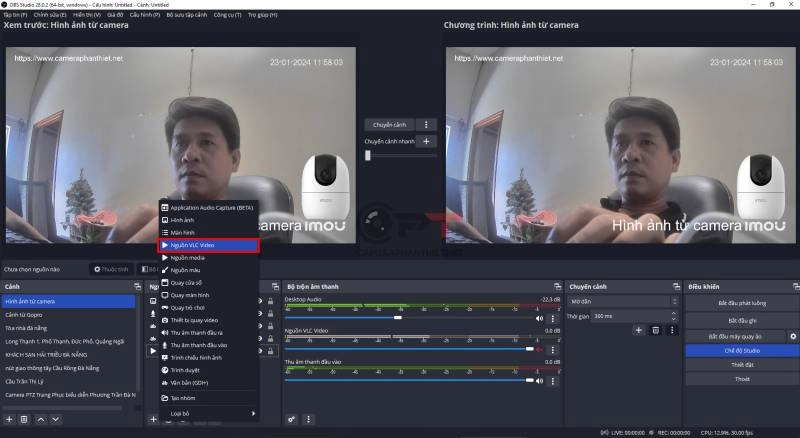Select scene Tòa nhà đà nẵng

coord(69,328)
